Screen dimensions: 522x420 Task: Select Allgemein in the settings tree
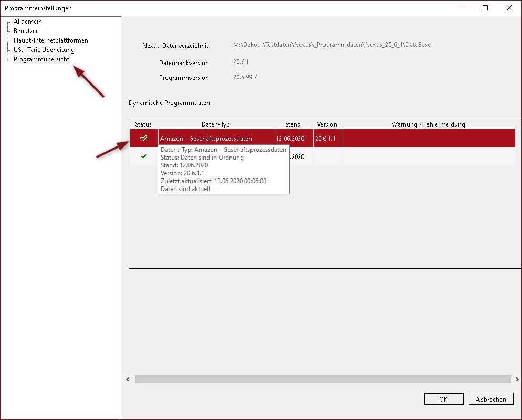[x=28, y=22]
